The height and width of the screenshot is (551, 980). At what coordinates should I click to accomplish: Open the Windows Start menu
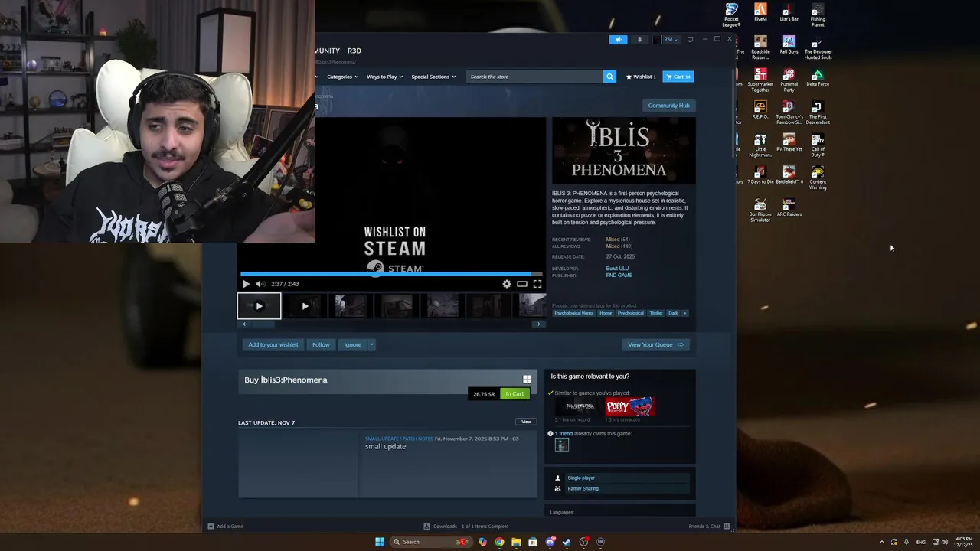(x=380, y=542)
